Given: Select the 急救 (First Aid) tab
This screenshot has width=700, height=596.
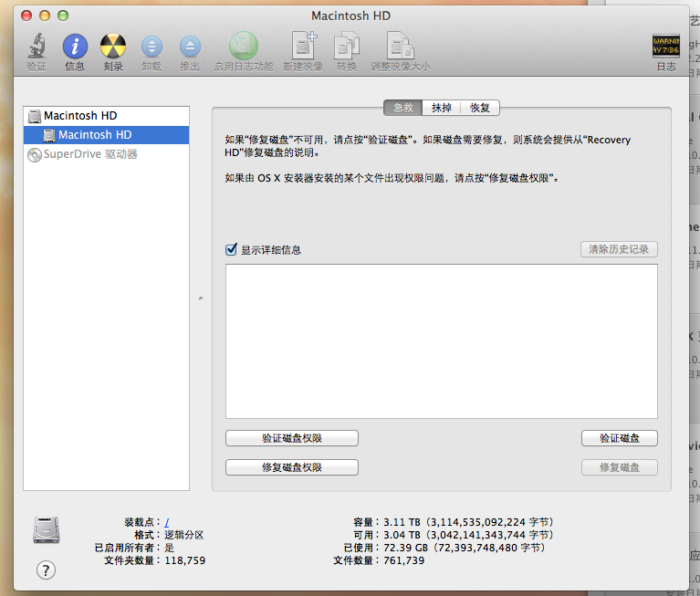Looking at the screenshot, I should pos(402,108).
